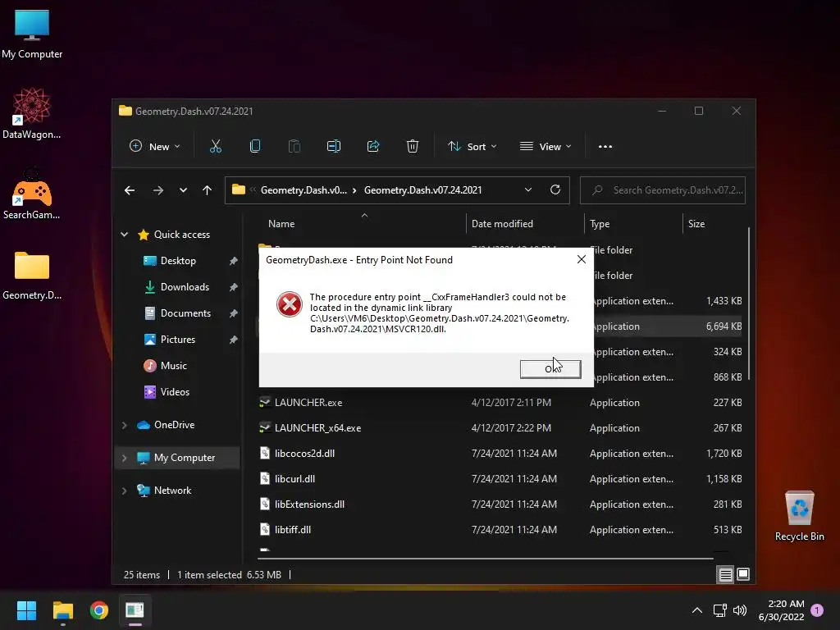Click the vertical scrollbar in file list
The height and width of the screenshot is (630, 840).
tap(748, 304)
